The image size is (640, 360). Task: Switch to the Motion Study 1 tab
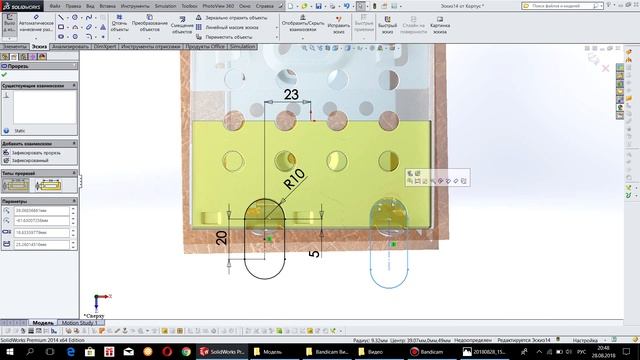pyautogui.click(x=80, y=323)
